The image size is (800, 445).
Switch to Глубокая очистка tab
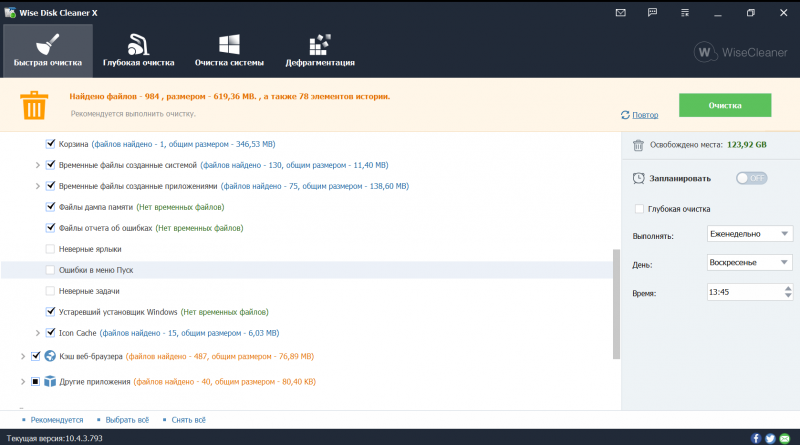click(x=138, y=51)
